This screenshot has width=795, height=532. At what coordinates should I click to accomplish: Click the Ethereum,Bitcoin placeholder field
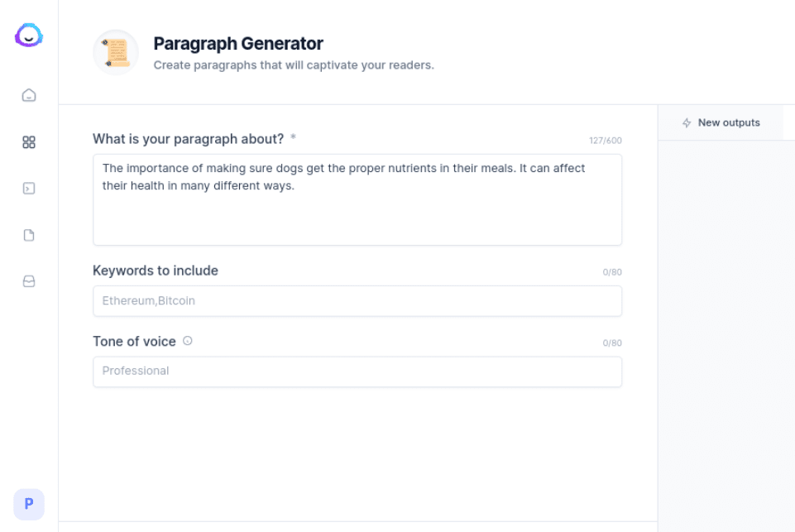(357, 300)
